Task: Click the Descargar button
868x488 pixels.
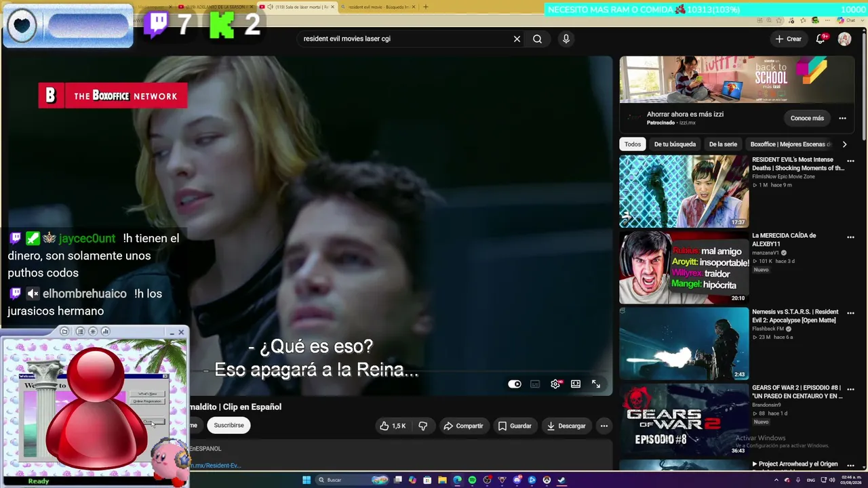Action: pyautogui.click(x=566, y=426)
